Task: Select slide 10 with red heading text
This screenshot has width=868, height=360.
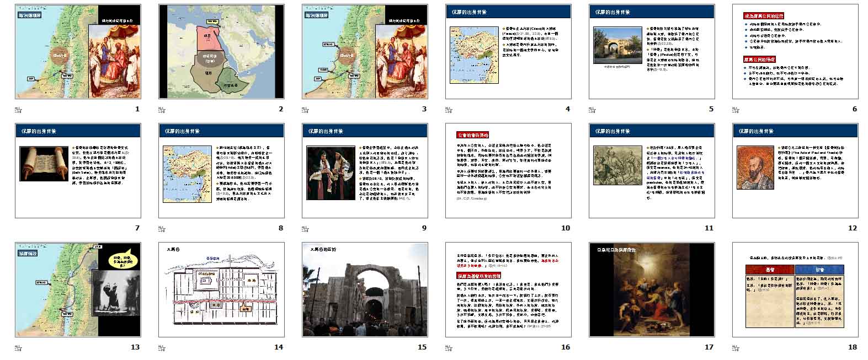Action: click(x=508, y=171)
